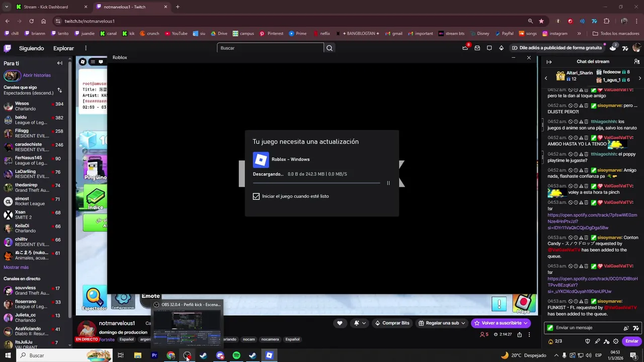Open Spotify from the taskbar
Image resolution: width=644 pixels, height=362 pixels.
[x=236, y=355]
